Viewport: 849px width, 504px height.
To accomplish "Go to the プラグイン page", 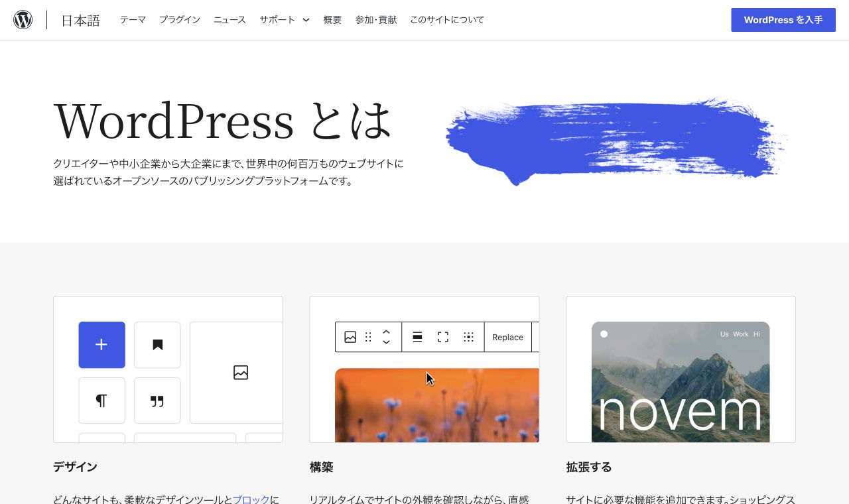I will 180,20.
